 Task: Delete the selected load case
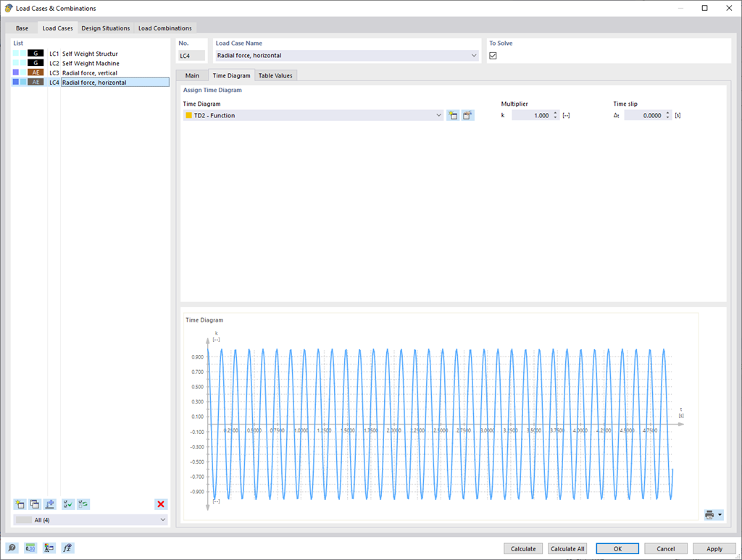click(x=160, y=504)
